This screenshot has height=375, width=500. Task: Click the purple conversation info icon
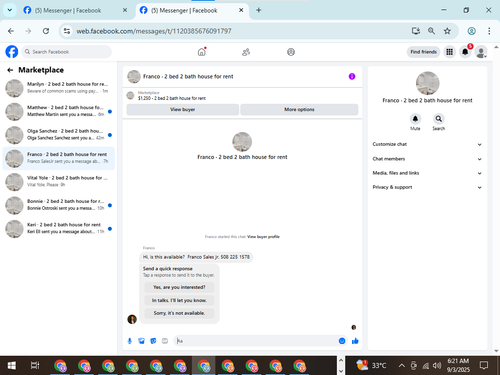[352, 76]
